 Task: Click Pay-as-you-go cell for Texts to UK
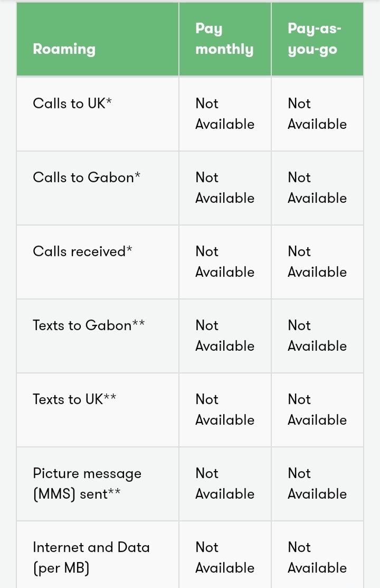317,409
